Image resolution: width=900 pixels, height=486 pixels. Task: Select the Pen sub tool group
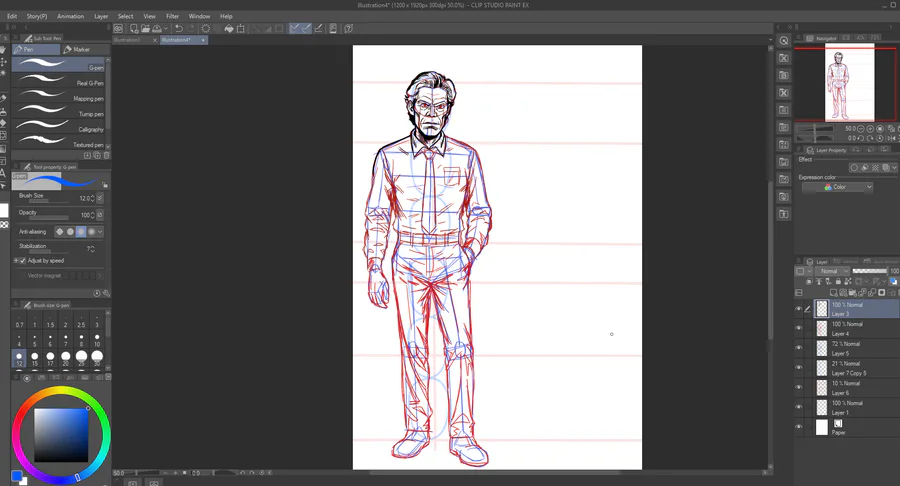pos(36,49)
